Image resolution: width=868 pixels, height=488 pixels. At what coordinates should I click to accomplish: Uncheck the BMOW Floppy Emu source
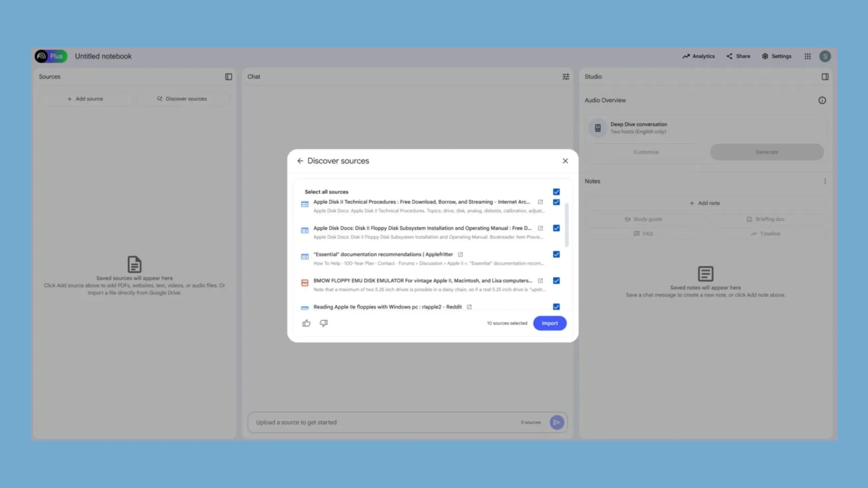pyautogui.click(x=556, y=281)
